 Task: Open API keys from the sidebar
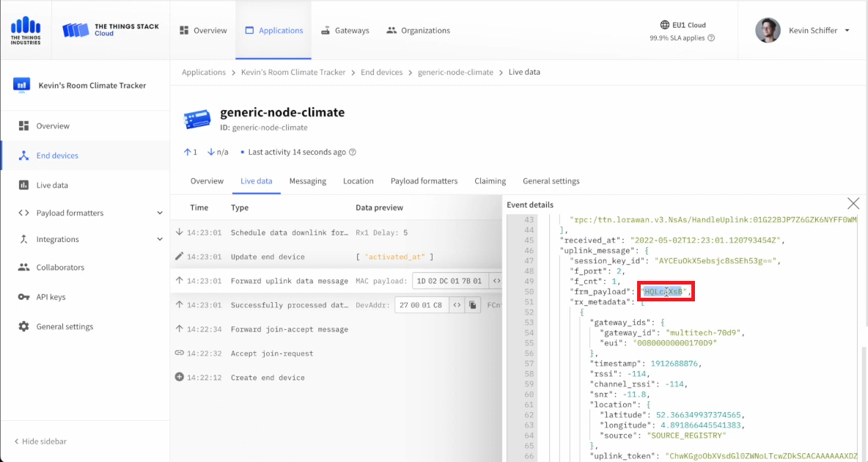51,297
